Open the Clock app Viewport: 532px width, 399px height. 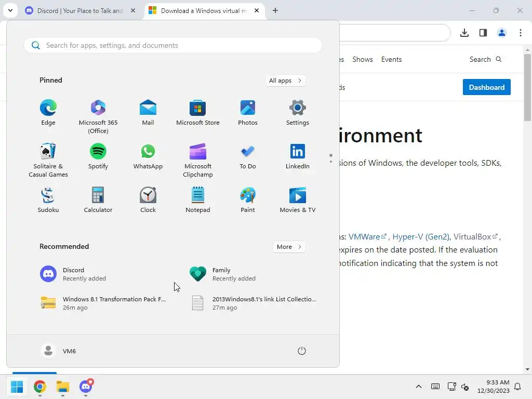coord(148,200)
